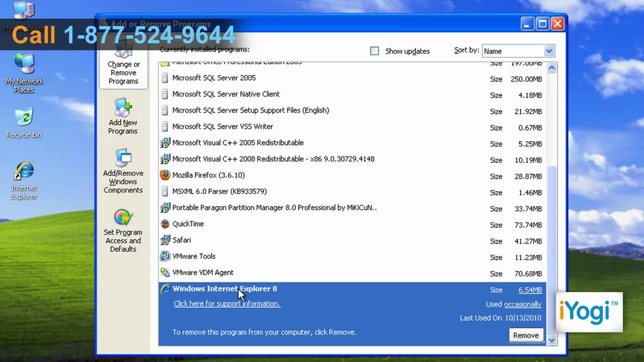Click the Remove button
644x362 pixels.
[x=526, y=335]
